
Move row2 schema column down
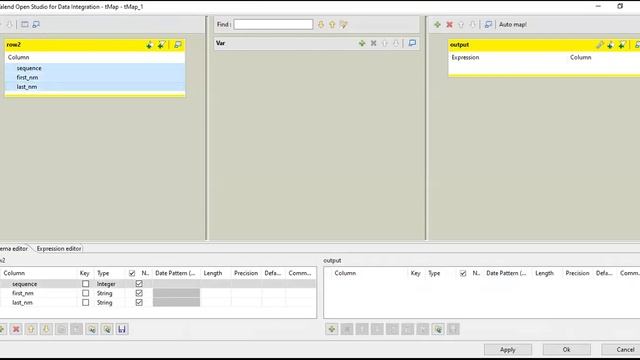click(46, 329)
